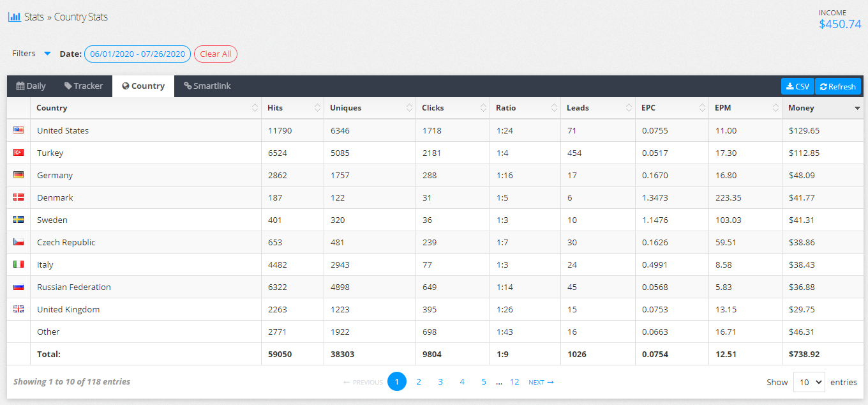This screenshot has height=405, width=868.
Task: Click the Czech Republic flag icon
Action: [19, 242]
